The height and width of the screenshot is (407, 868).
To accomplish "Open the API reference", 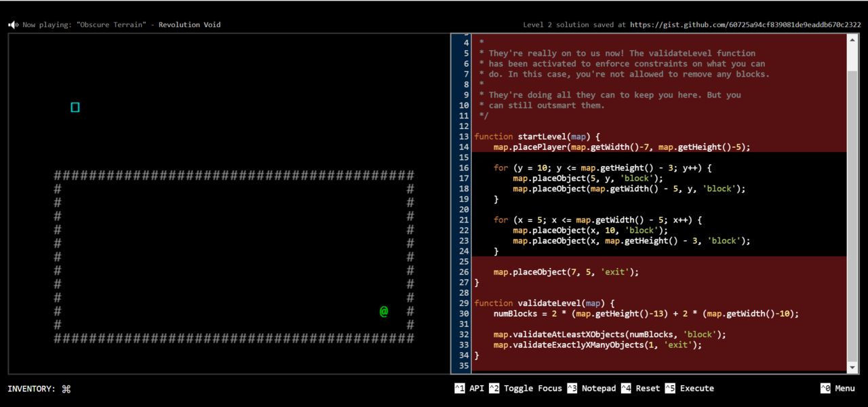I will pyautogui.click(x=477, y=389).
